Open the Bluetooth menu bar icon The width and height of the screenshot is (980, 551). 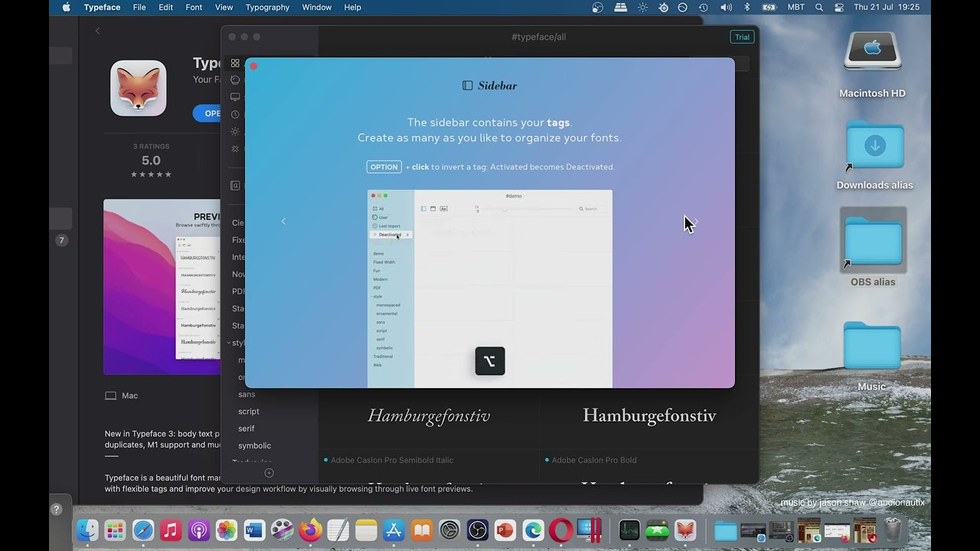(747, 7)
